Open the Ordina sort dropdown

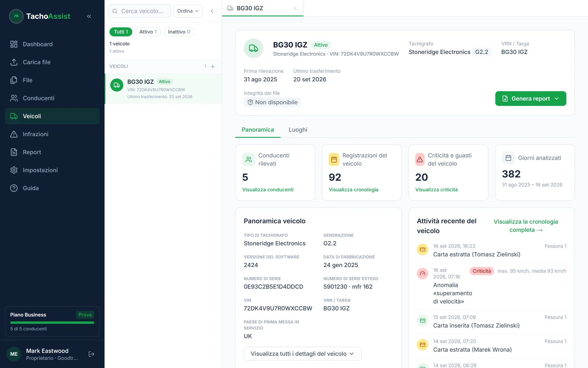click(x=188, y=11)
